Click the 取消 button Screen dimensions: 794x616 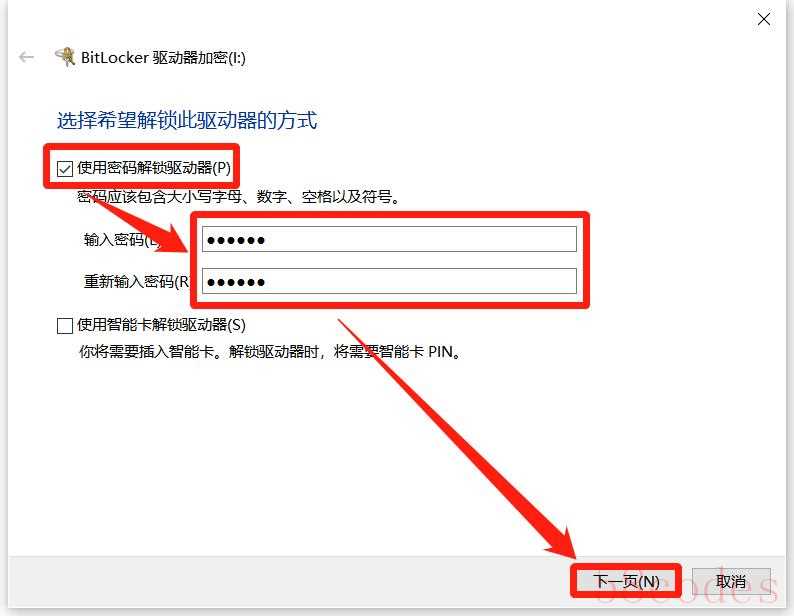click(x=731, y=581)
